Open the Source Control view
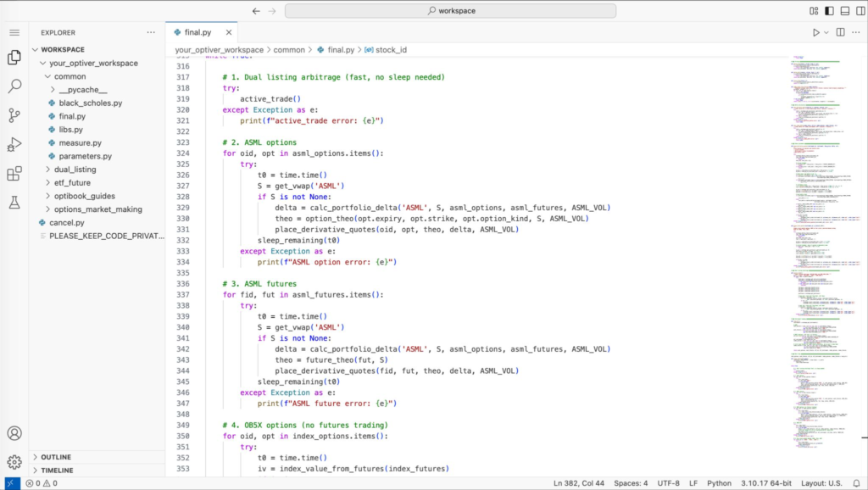868x490 pixels. point(14,115)
